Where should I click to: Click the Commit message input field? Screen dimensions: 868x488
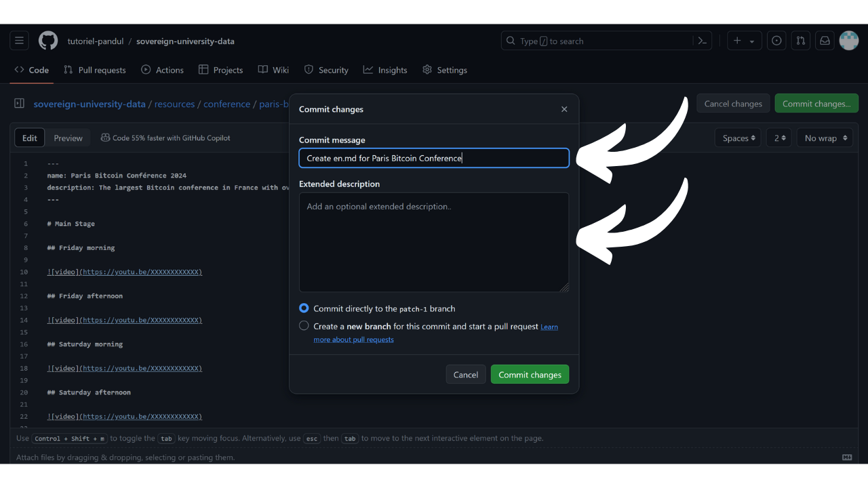click(x=434, y=158)
